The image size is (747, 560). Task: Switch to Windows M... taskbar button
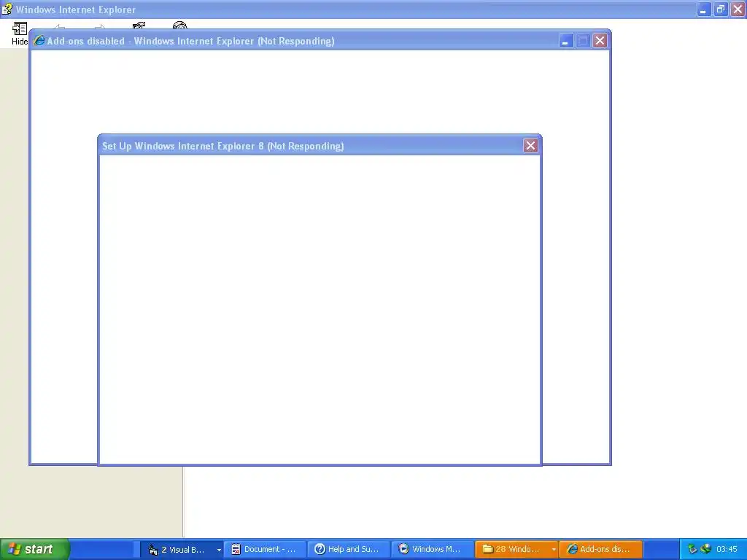coord(432,550)
